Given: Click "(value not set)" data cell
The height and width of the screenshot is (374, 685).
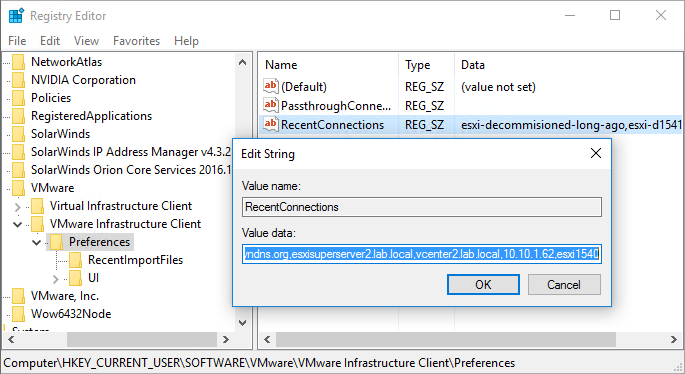Looking at the screenshot, I should pyautogui.click(x=498, y=87).
